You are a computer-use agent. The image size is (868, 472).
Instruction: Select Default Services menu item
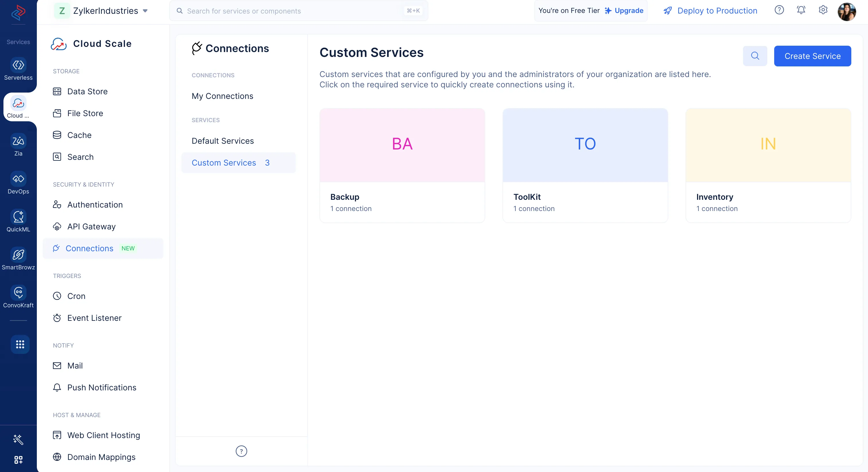pyautogui.click(x=223, y=141)
